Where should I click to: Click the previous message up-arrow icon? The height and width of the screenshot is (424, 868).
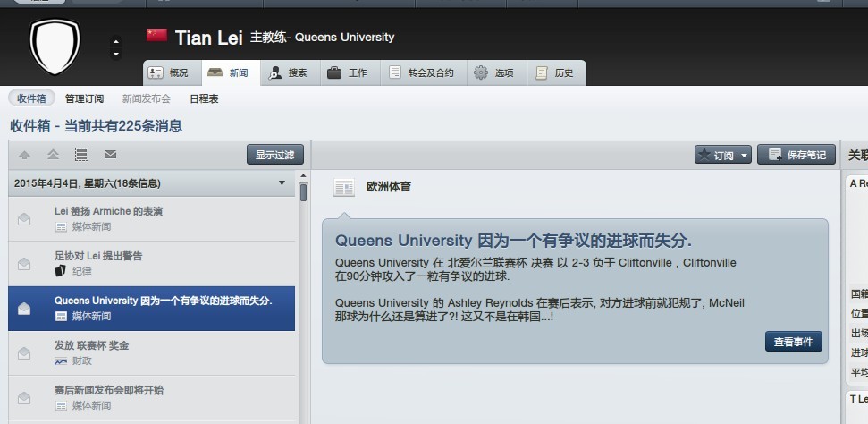[x=24, y=155]
